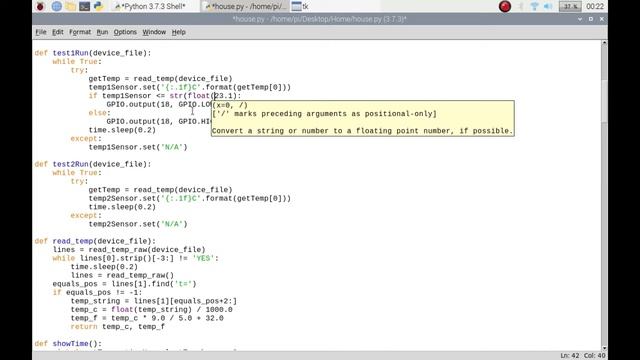The image size is (640, 360).
Task: Open the Format menu
Action: click(x=80, y=32)
